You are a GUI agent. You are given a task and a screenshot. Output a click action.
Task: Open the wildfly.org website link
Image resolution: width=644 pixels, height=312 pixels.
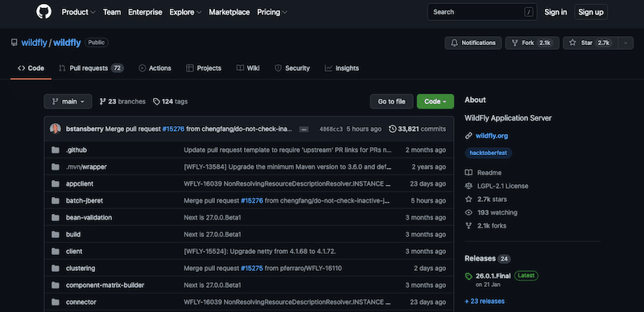[492, 136]
